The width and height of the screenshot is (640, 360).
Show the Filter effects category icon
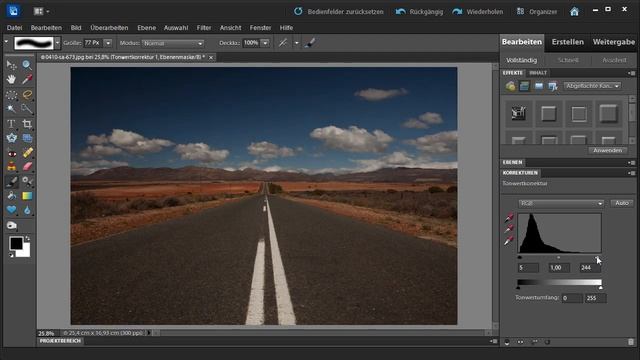(x=510, y=86)
